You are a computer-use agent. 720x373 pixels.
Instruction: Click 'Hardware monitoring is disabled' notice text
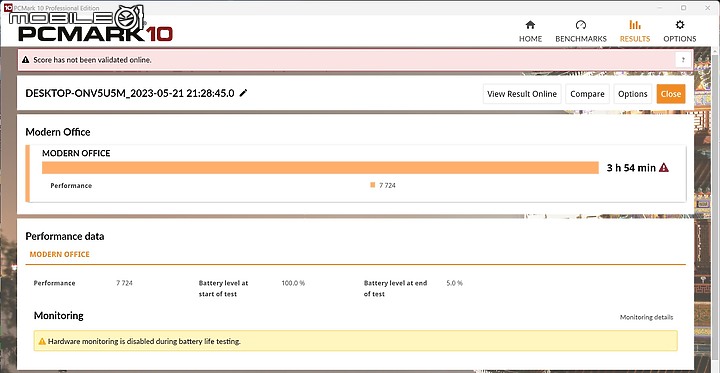point(144,341)
